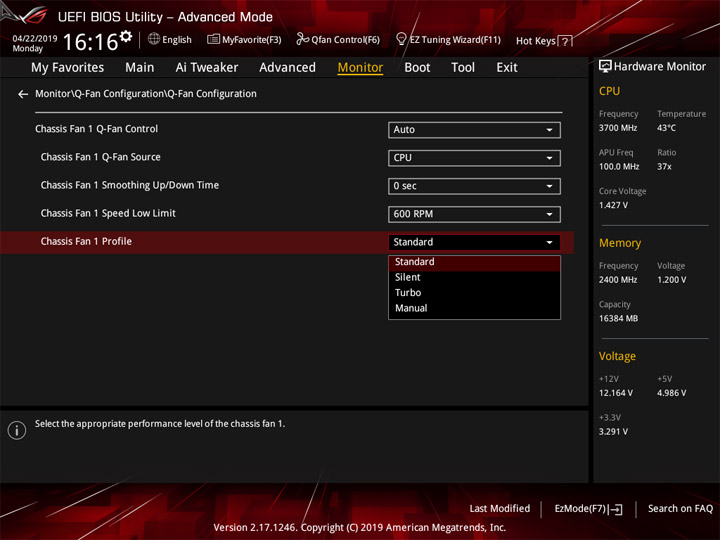Switch to the Boot tab
This screenshot has width=720, height=540.
point(417,68)
